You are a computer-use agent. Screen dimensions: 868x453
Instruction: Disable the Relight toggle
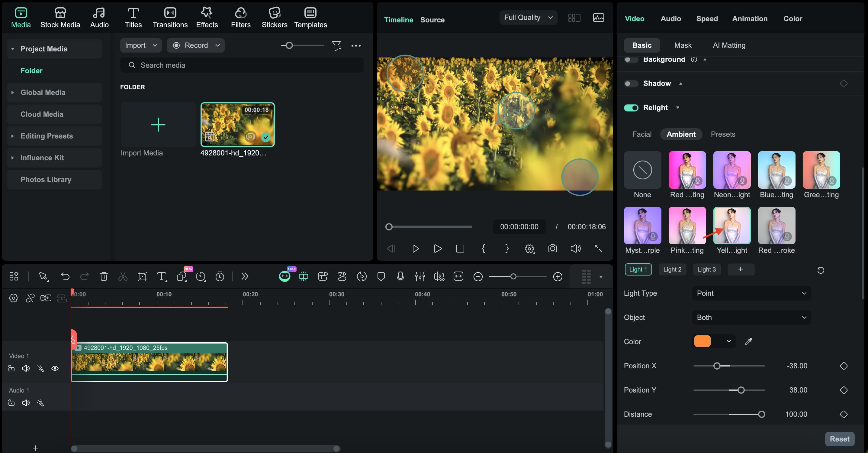click(631, 108)
